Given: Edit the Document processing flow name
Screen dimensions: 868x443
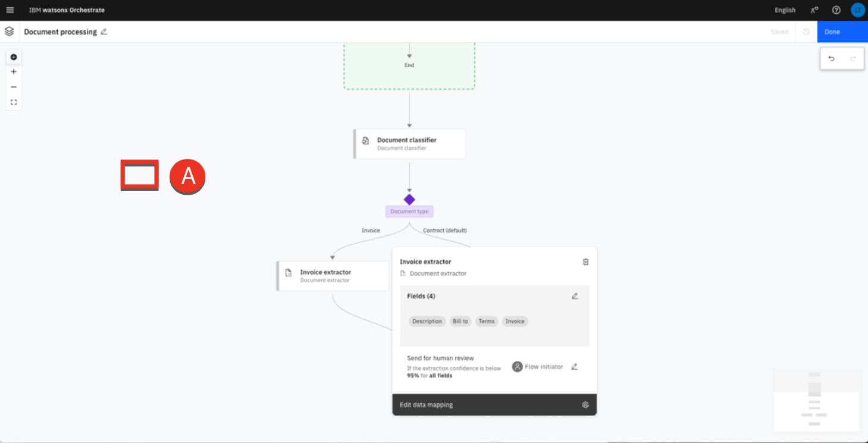Looking at the screenshot, I should [x=104, y=32].
